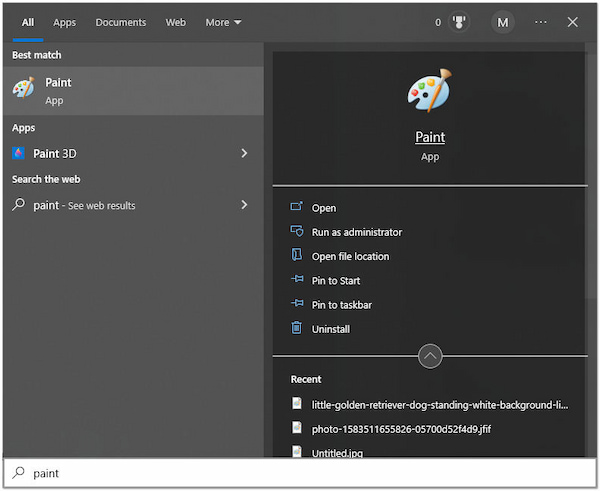The width and height of the screenshot is (600, 491).
Task: Open the user account M avatar
Action: [502, 22]
